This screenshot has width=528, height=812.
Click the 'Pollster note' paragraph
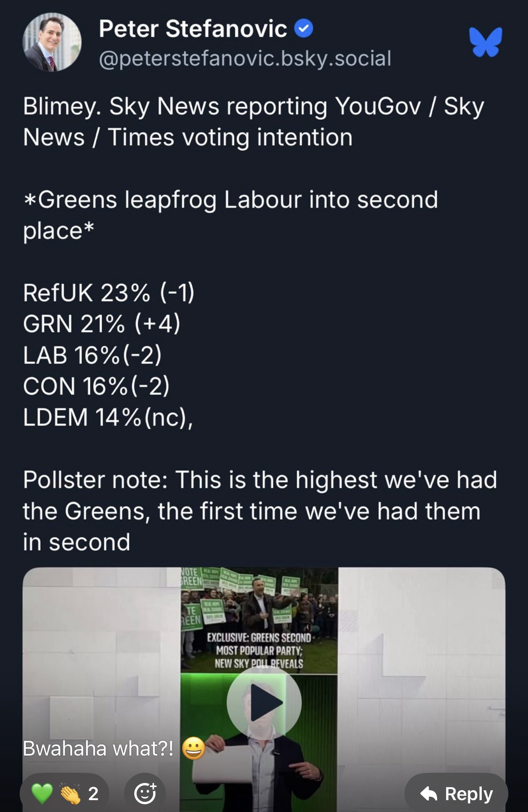259,511
